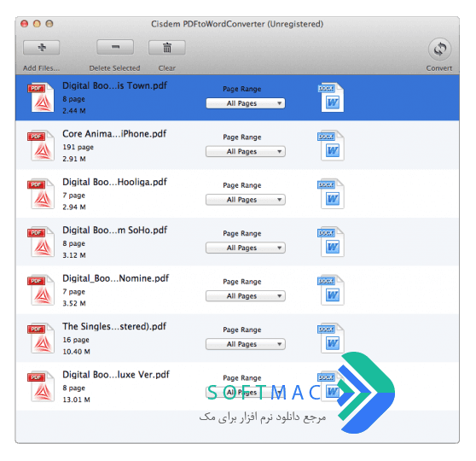The height and width of the screenshot is (461, 476).
Task: Click the Delete Selected minus button
Action: [115, 47]
